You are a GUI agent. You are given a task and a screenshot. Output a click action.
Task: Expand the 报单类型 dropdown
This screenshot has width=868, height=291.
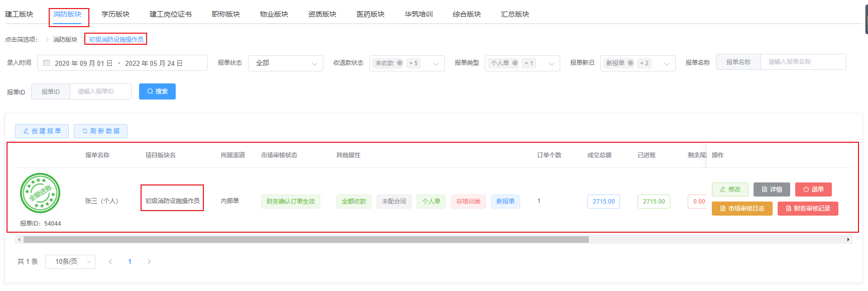(x=551, y=63)
